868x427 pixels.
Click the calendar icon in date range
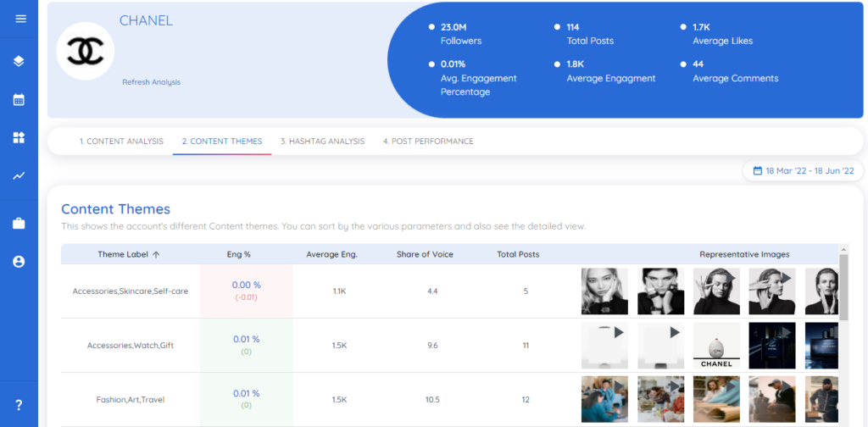pyautogui.click(x=758, y=171)
